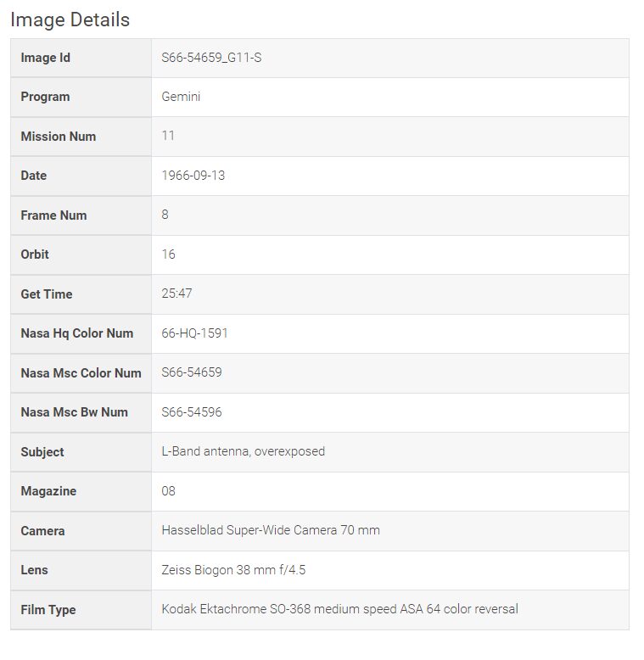The width and height of the screenshot is (644, 660).
Task: Click the Nasa Hq Color Num 66-HQ-1591
Action: point(194,333)
